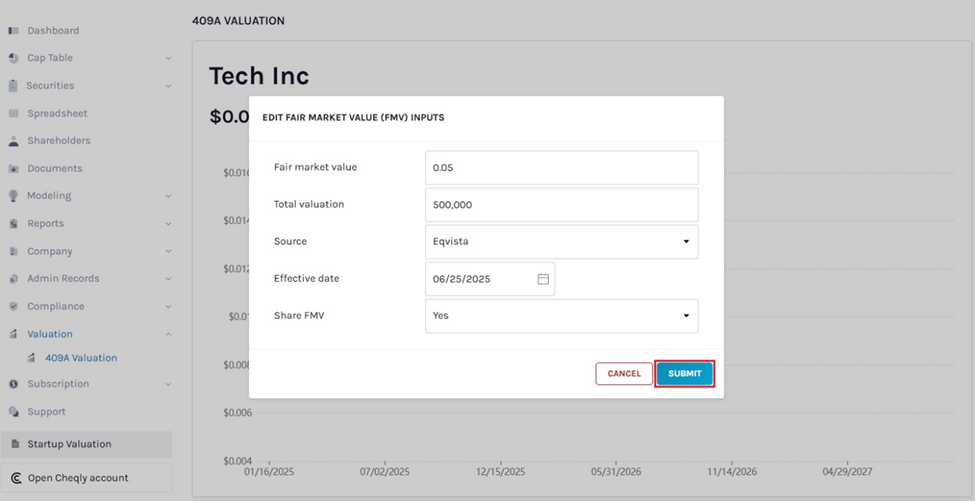Click the 409A Valuation sub-item icon
Viewport: 975px width, 501px height.
coord(32,358)
